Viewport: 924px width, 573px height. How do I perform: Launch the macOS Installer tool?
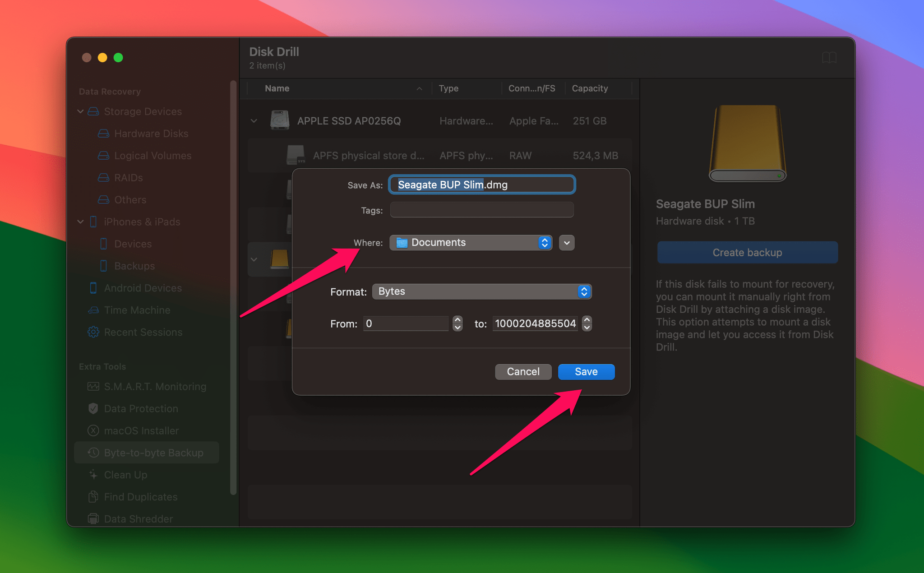93,430
